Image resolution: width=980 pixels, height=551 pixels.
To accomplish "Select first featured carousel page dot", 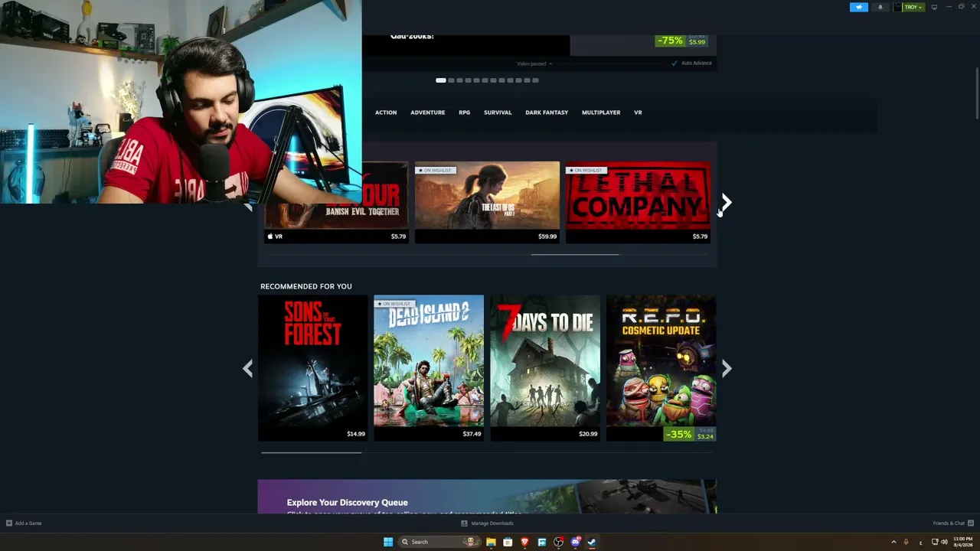I will point(441,80).
